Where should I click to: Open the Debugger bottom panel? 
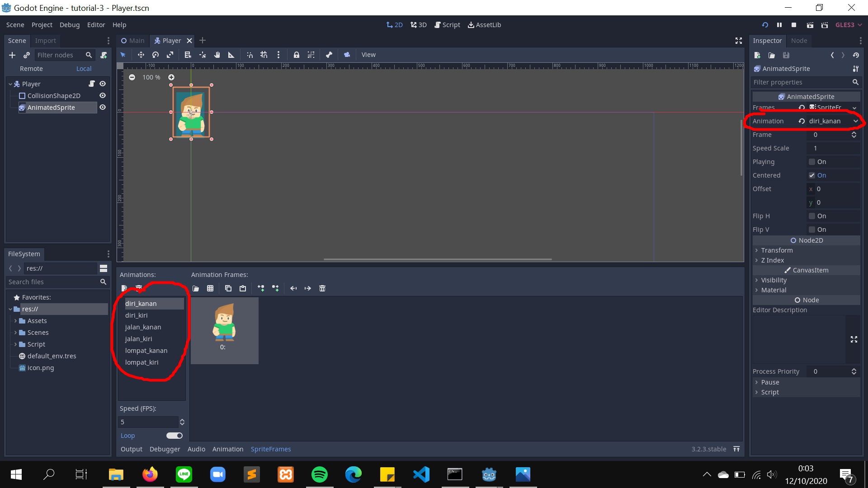pos(165,449)
